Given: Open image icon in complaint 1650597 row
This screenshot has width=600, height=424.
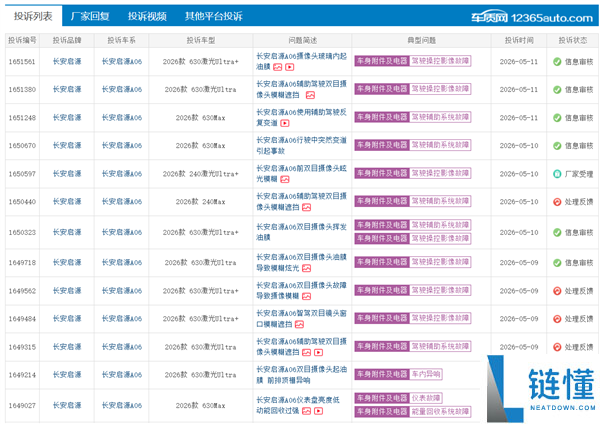Looking at the screenshot, I should (285, 179).
